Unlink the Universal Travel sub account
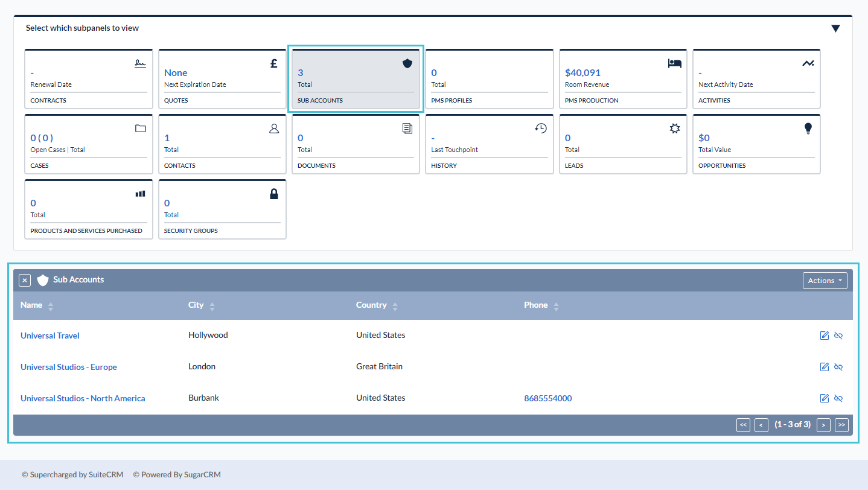The height and width of the screenshot is (490, 868). (x=838, y=336)
